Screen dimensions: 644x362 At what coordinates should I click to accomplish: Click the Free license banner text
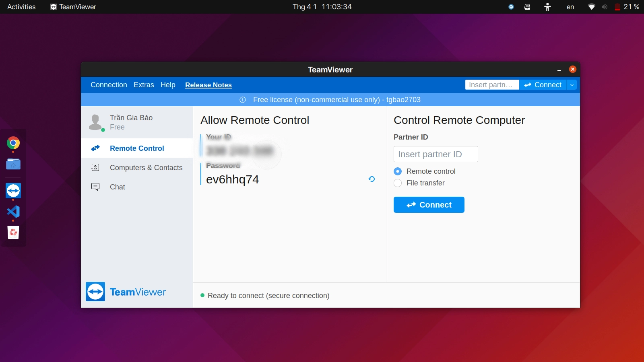point(337,100)
